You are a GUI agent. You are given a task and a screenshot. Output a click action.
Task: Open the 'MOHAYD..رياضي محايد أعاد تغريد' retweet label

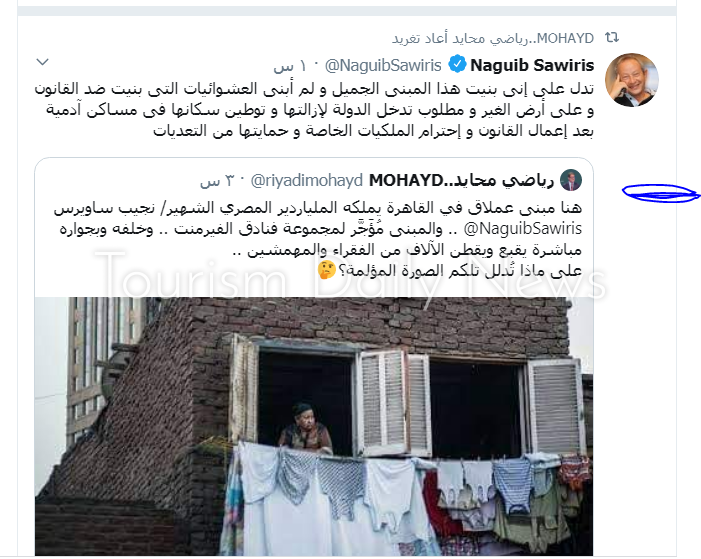(x=493, y=38)
